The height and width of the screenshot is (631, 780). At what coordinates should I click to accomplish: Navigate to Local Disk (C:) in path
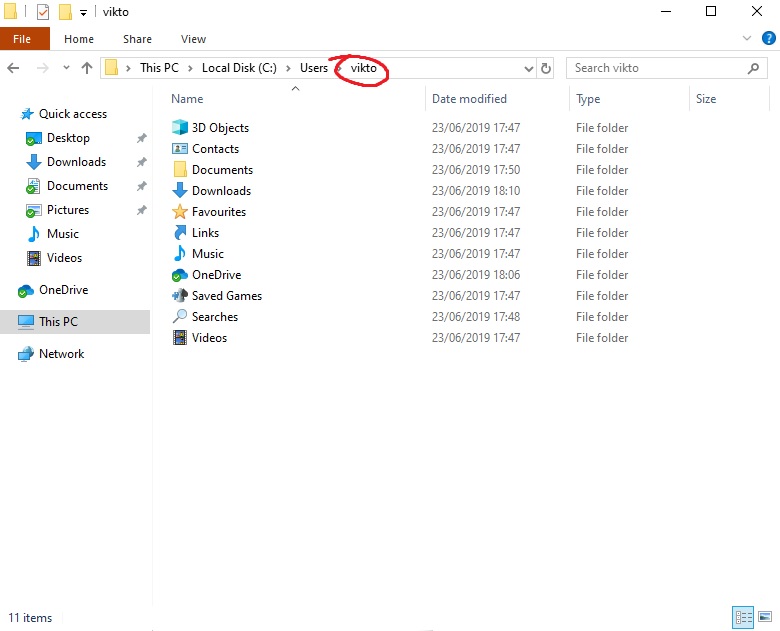coord(239,68)
